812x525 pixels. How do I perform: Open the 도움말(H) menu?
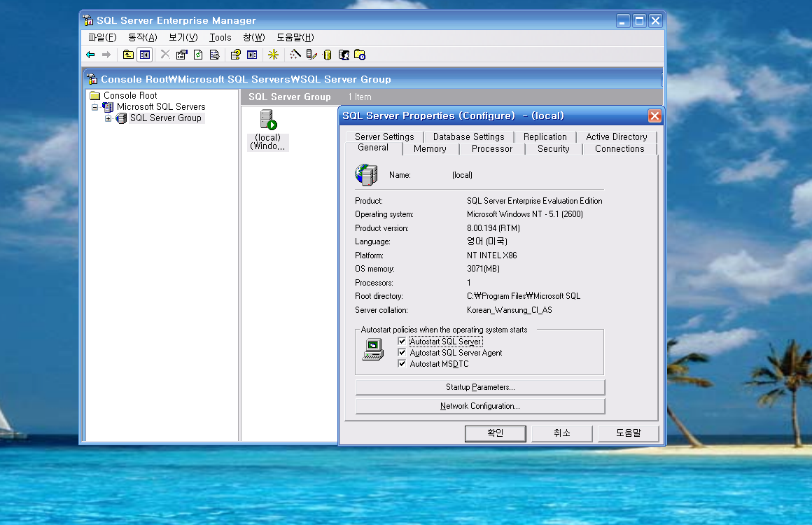pyautogui.click(x=295, y=37)
